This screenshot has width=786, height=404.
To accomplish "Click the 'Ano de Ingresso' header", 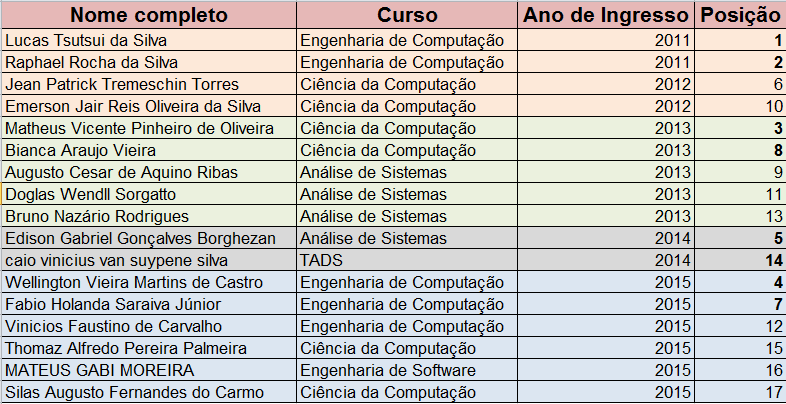I will pos(606,15).
